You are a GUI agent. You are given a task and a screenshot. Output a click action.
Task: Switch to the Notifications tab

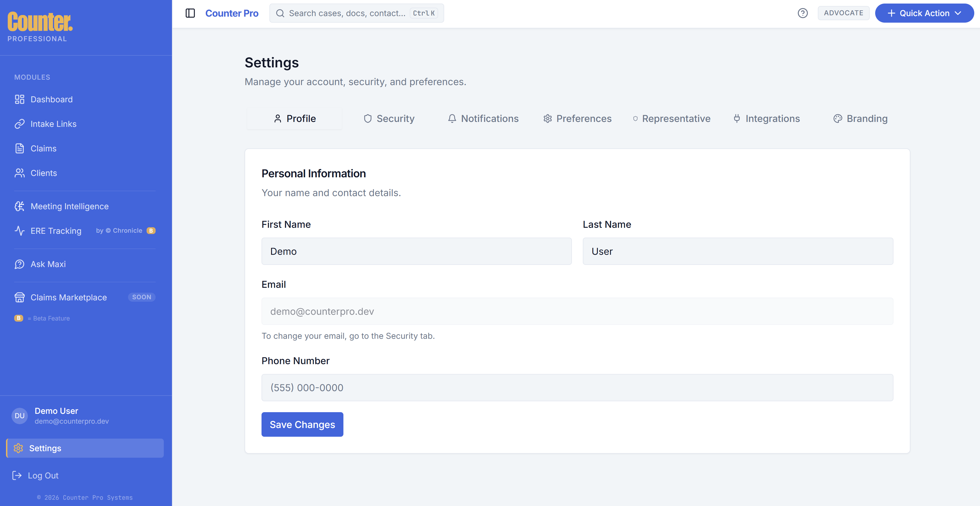pos(483,119)
